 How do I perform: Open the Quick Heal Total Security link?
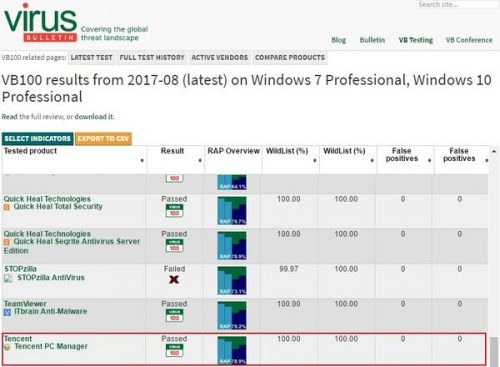click(58, 207)
